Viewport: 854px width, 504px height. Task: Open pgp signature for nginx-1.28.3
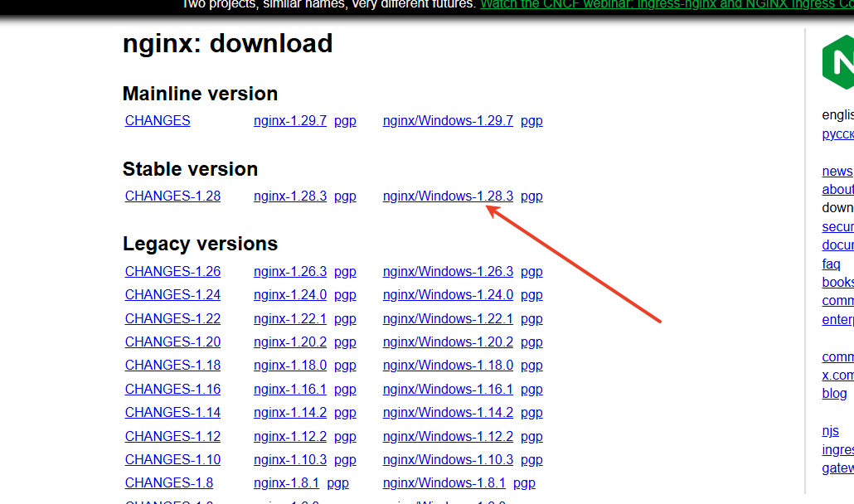(345, 196)
